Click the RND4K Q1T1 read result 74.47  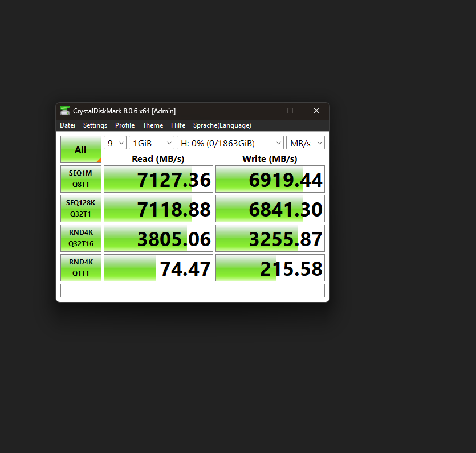pyautogui.click(x=158, y=268)
